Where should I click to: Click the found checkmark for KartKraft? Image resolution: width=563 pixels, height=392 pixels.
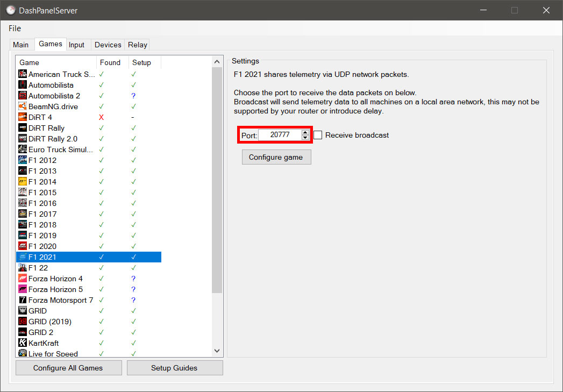click(101, 343)
